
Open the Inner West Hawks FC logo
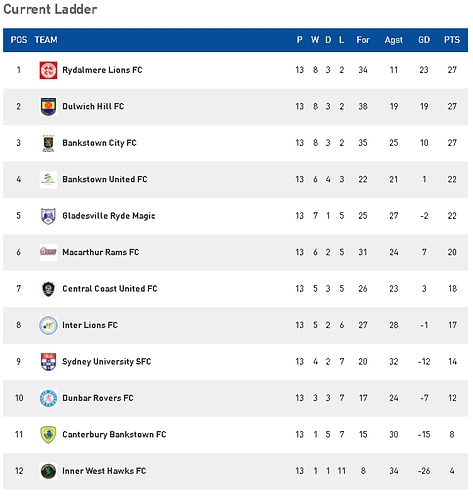point(48,471)
